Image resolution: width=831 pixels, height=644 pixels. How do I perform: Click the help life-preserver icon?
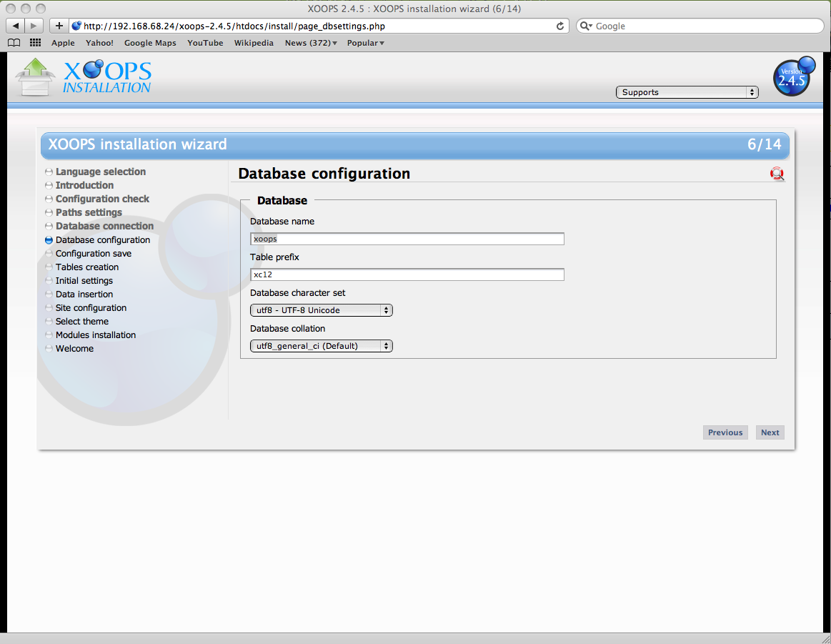pyautogui.click(x=777, y=174)
